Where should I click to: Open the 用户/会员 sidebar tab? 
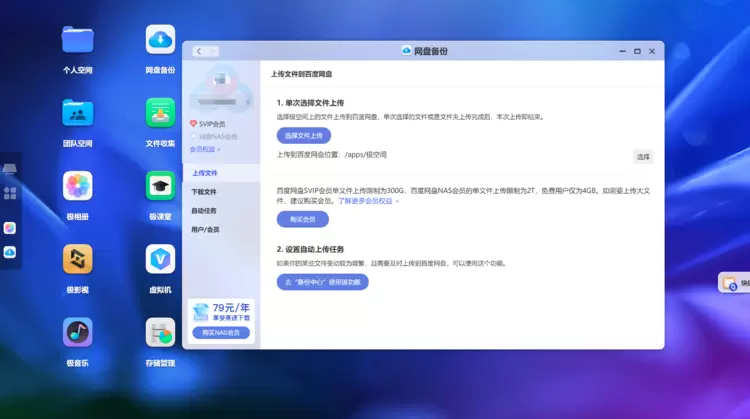tap(206, 229)
